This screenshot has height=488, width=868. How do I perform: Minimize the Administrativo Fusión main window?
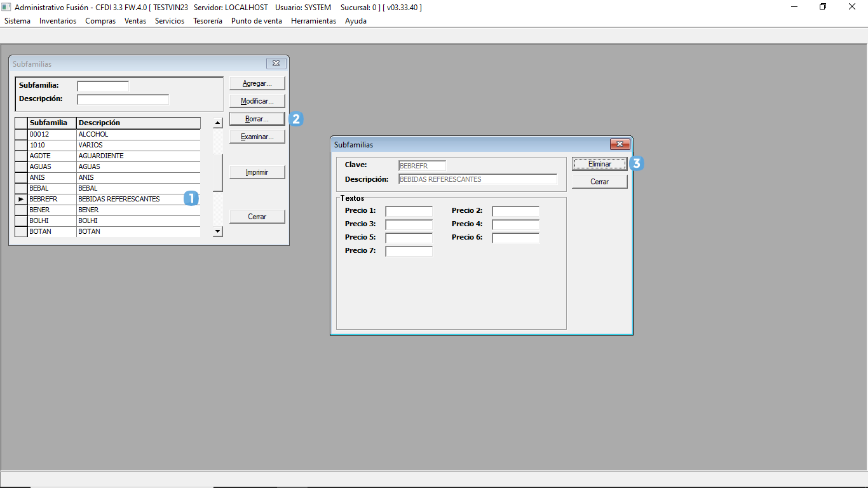[x=794, y=7]
